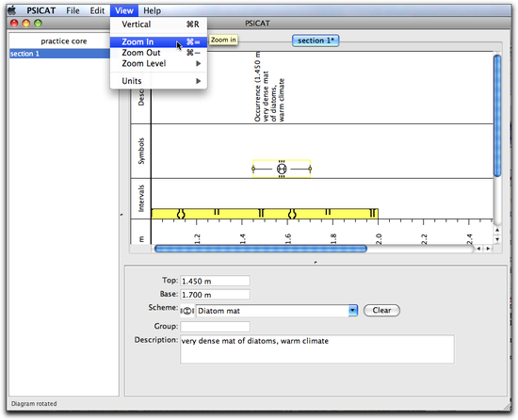
Task: Switch to the section 1* tab
Action: 316,40
